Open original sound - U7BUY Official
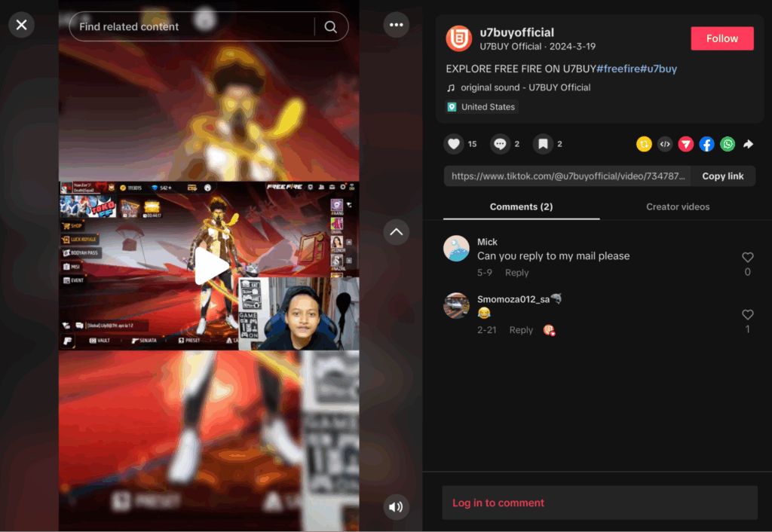Viewport: 772px width, 532px height. click(x=525, y=87)
